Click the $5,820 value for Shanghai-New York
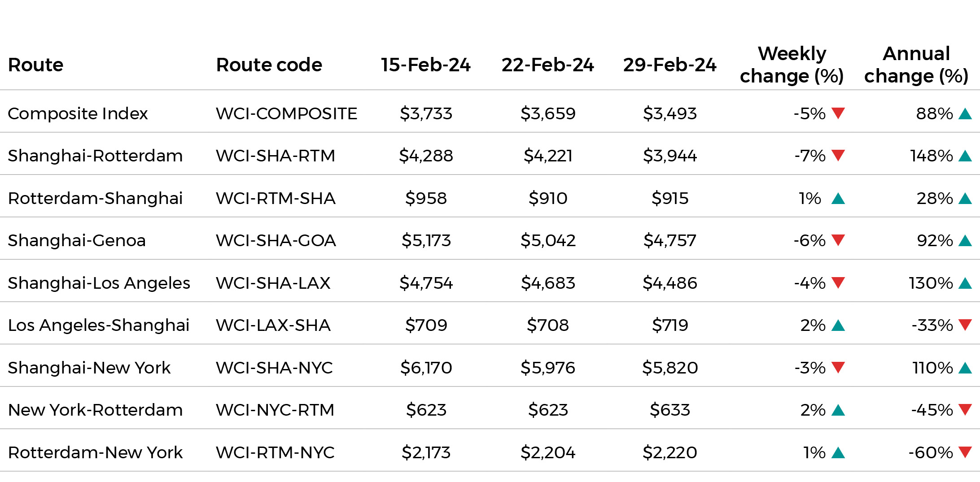This screenshot has height=482, width=980. [669, 368]
